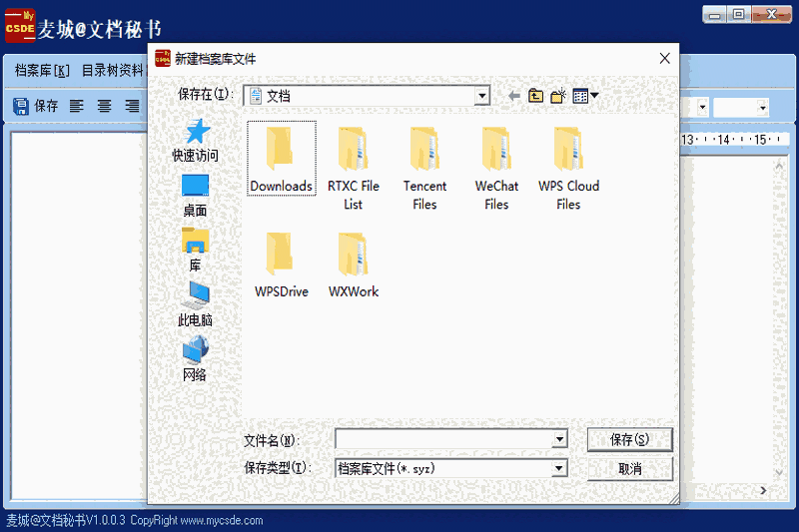Close the 新建档案库文件 dialog
This screenshot has width=799, height=532.
[664, 59]
